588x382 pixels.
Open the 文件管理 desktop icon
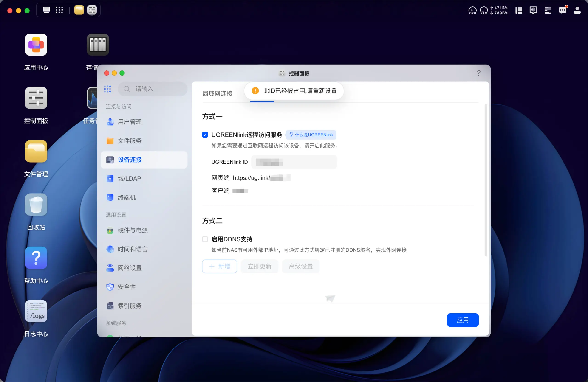tap(36, 151)
